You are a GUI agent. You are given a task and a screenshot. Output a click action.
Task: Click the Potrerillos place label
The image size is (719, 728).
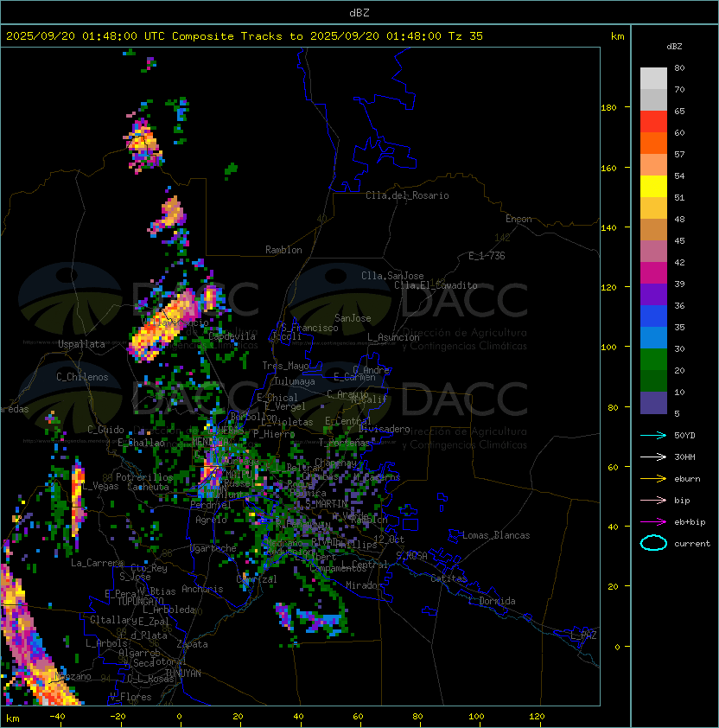144,477
